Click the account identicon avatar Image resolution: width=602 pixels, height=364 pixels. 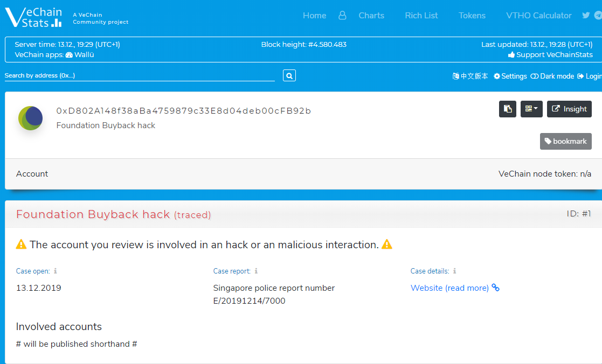coord(30,118)
